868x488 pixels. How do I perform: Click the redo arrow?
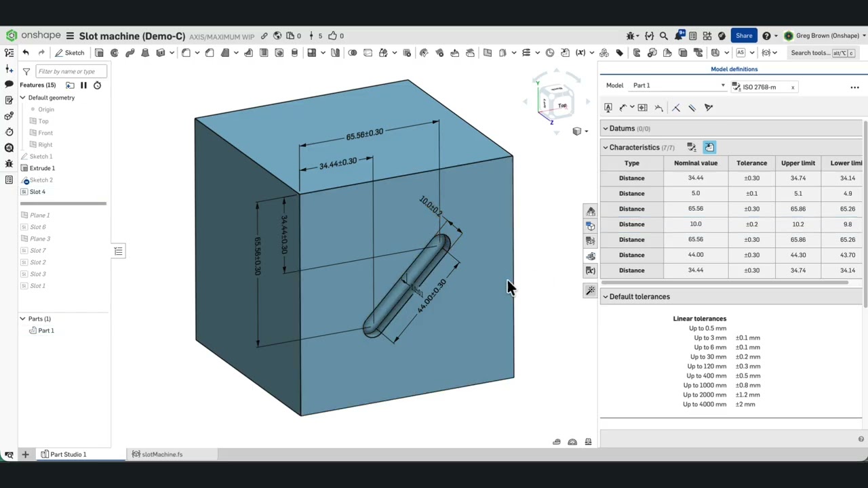tap(41, 53)
